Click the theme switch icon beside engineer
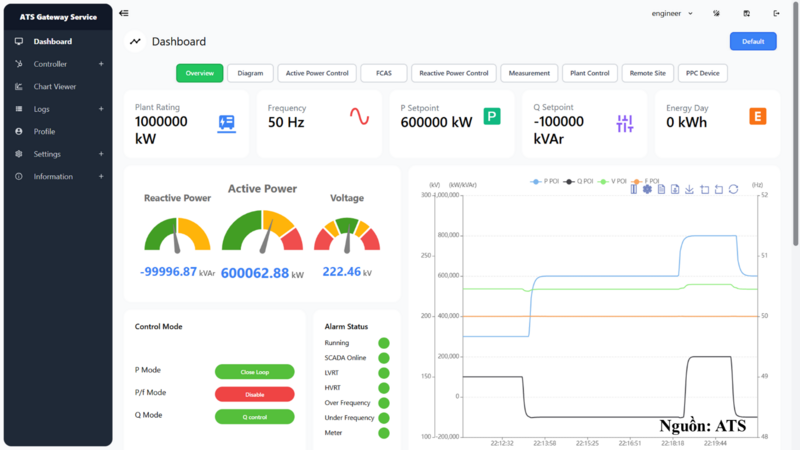 tap(716, 13)
